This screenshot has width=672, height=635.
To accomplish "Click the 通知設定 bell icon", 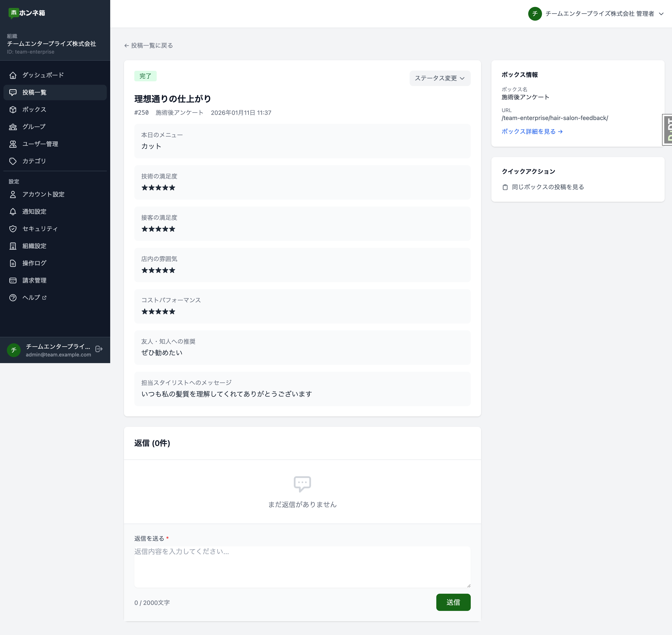I will [x=13, y=211].
